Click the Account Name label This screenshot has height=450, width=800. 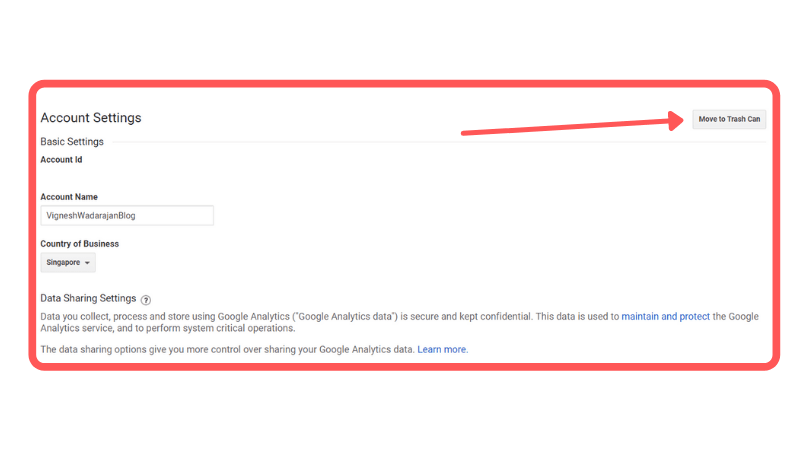(69, 197)
